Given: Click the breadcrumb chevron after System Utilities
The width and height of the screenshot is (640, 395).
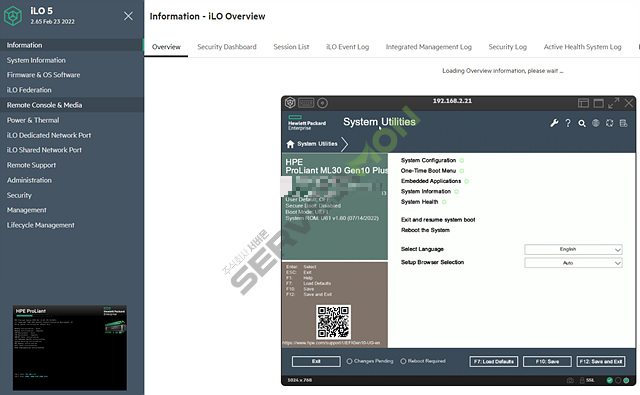Looking at the screenshot, I should point(345,144).
